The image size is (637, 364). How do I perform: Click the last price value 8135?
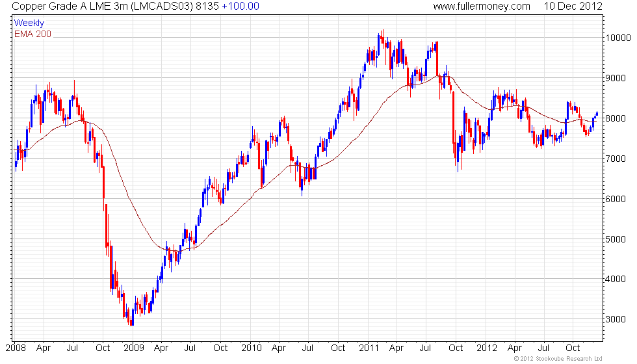(x=207, y=6)
